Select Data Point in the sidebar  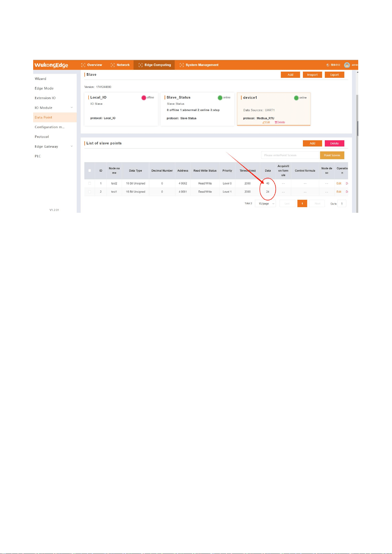55,117
